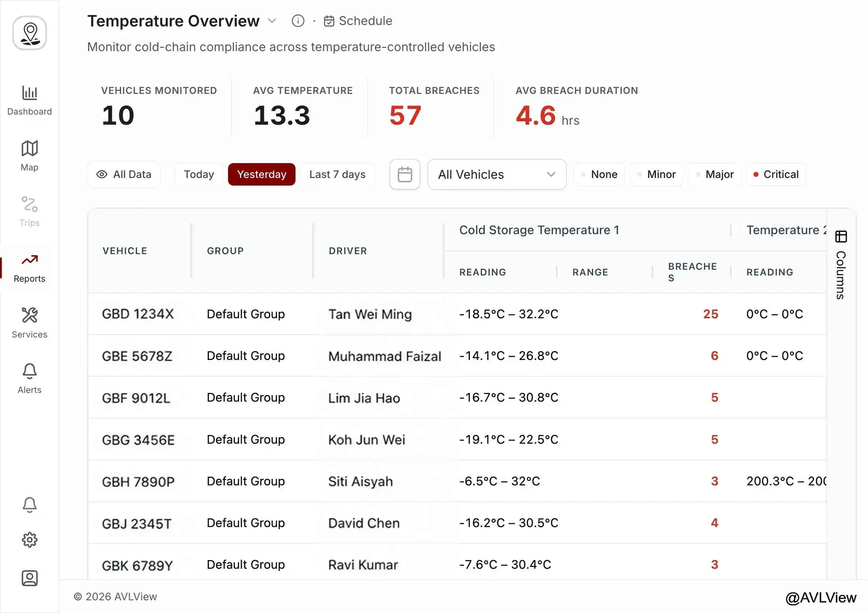Open vehicle row GBD 1234X
This screenshot has width=868, height=613.
[x=457, y=314]
